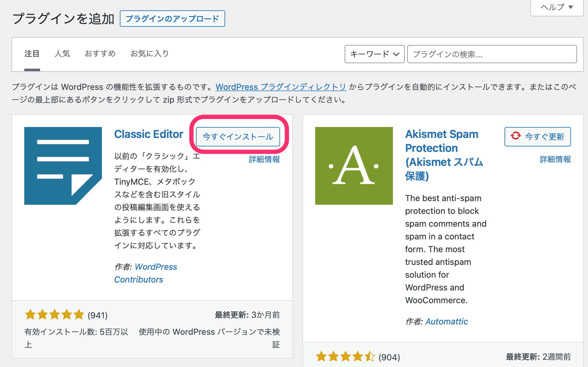Viewport: 588px width, 367px height.
Task: View 詳細情報 for Classic Editor
Action: tap(264, 159)
